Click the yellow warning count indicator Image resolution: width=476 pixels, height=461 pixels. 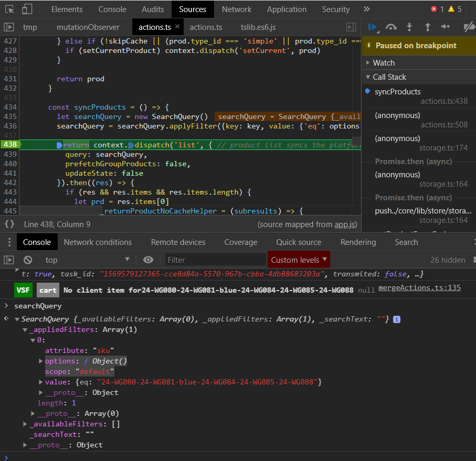(455, 9)
